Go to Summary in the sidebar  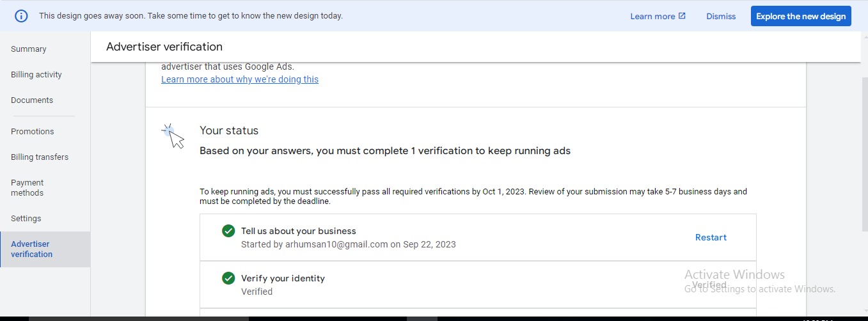click(x=29, y=49)
